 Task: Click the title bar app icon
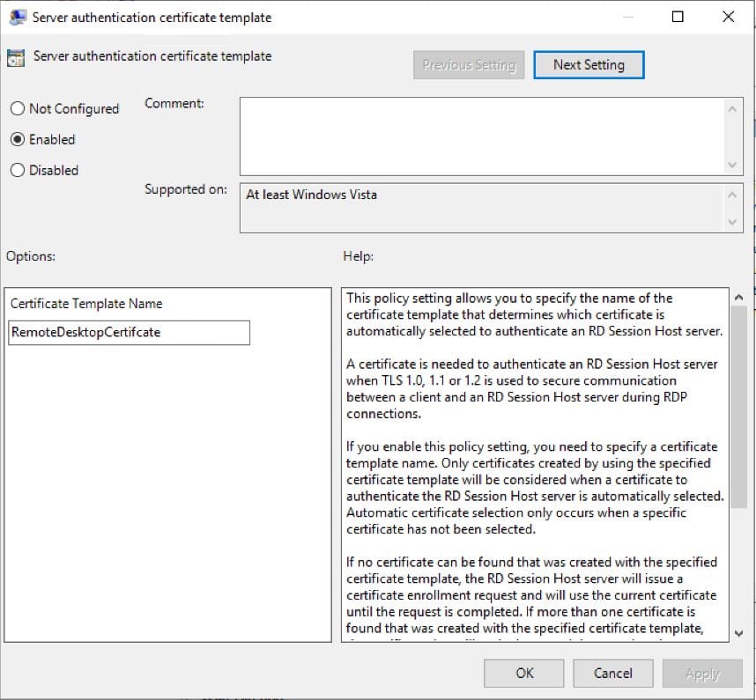tap(18, 18)
